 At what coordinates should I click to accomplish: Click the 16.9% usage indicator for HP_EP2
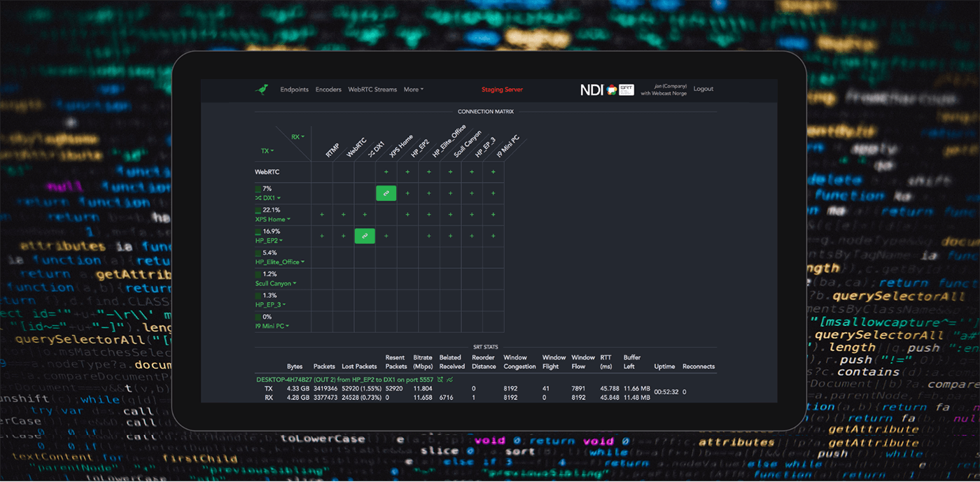tap(268, 232)
